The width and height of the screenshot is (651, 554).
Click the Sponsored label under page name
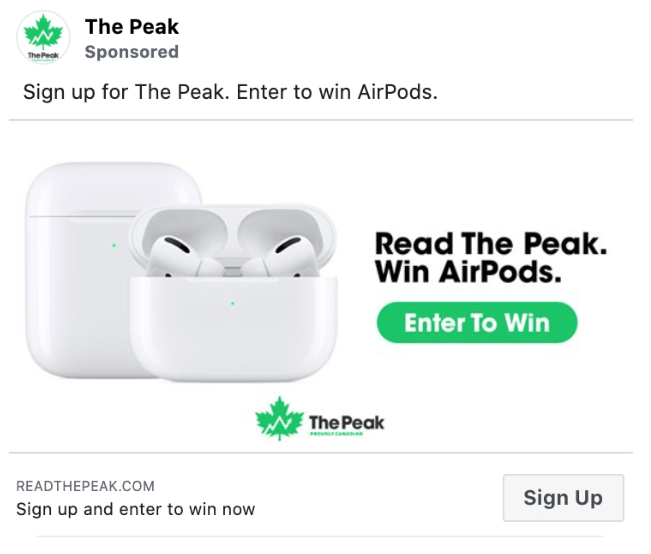[x=132, y=52]
